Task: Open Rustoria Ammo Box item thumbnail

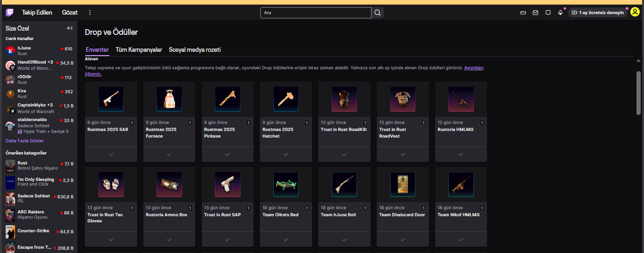Action: (x=169, y=184)
